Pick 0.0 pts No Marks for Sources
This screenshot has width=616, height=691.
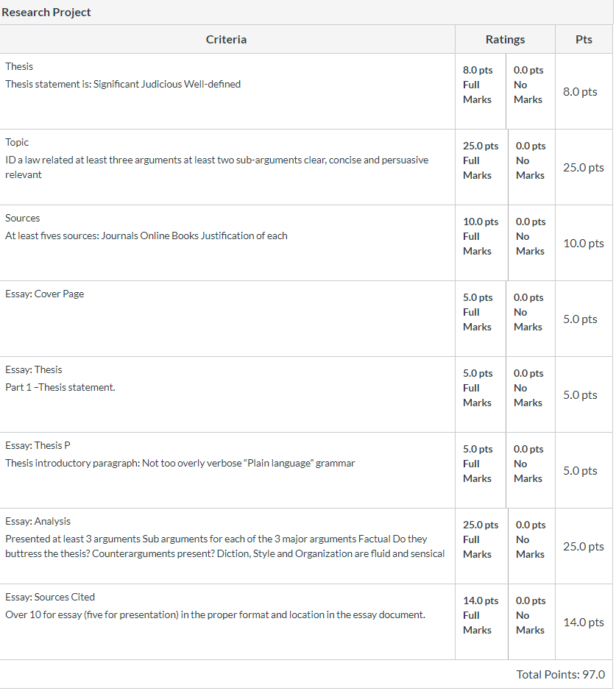point(532,244)
